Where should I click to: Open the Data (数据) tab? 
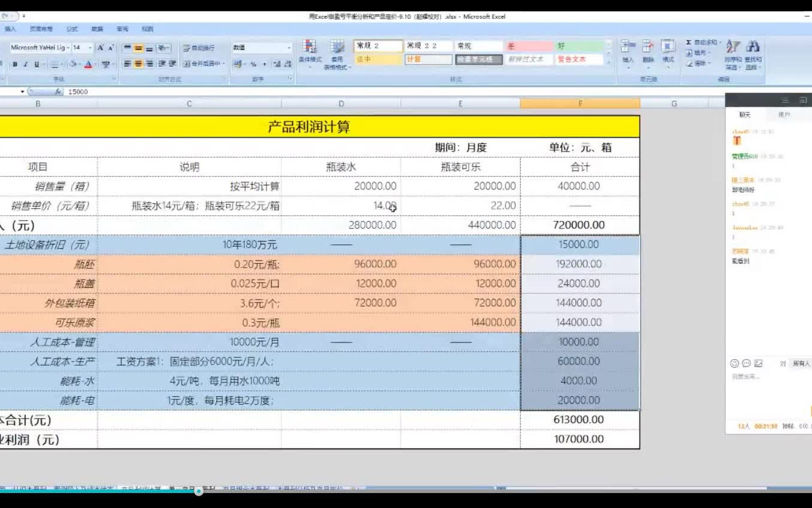97,29
